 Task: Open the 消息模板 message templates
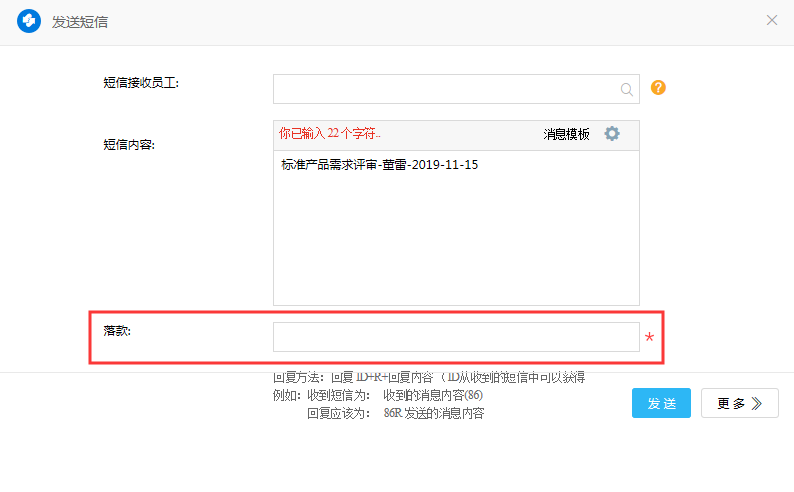pyautogui.click(x=566, y=134)
